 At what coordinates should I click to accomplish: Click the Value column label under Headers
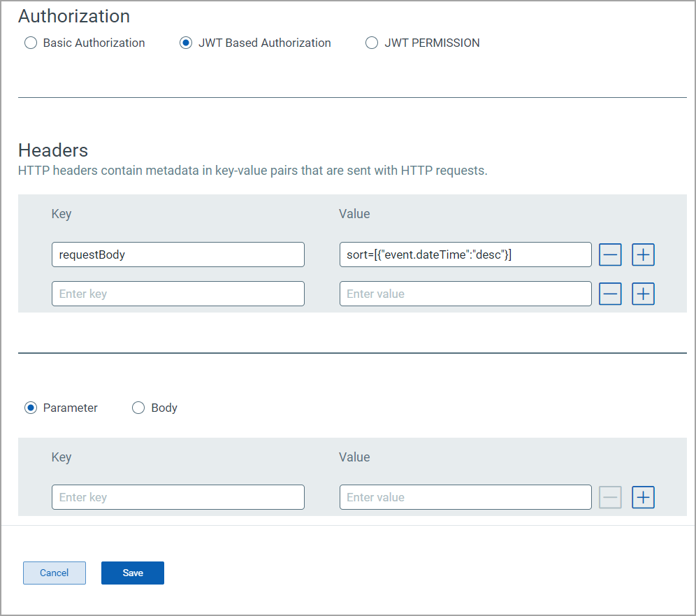354,214
